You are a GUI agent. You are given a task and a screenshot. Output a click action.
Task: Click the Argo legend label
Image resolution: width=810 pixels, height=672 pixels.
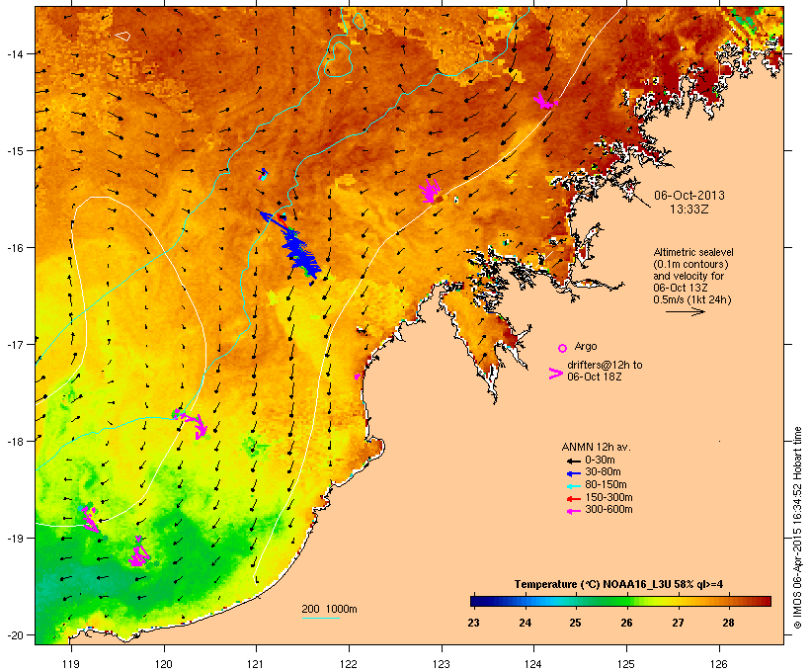click(x=586, y=346)
